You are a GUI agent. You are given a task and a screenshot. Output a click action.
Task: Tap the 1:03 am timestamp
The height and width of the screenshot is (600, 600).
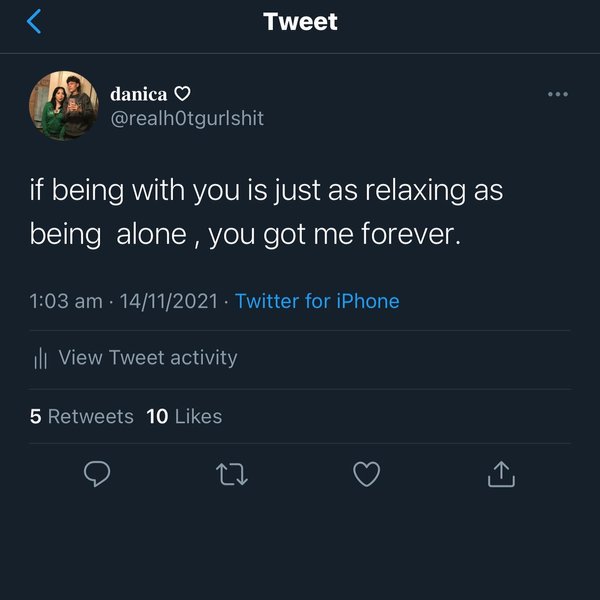tap(66, 301)
